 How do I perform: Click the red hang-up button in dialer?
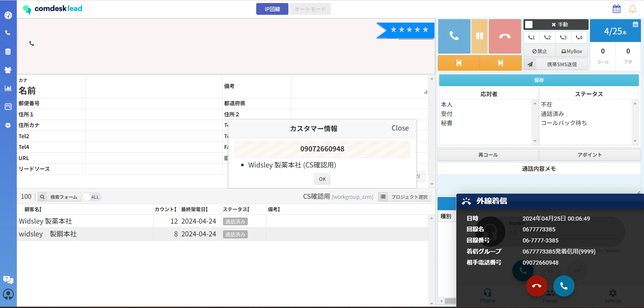coord(505,36)
